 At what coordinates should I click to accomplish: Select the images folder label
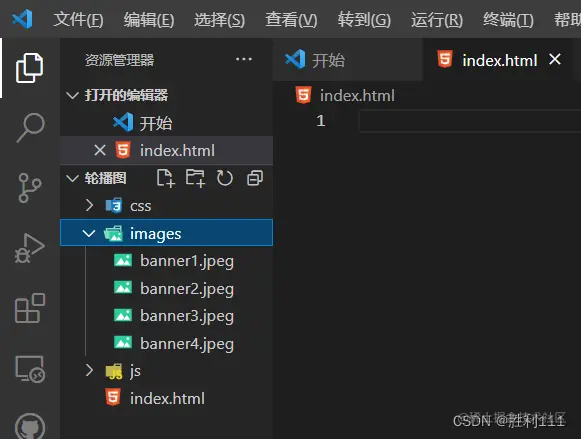click(156, 234)
